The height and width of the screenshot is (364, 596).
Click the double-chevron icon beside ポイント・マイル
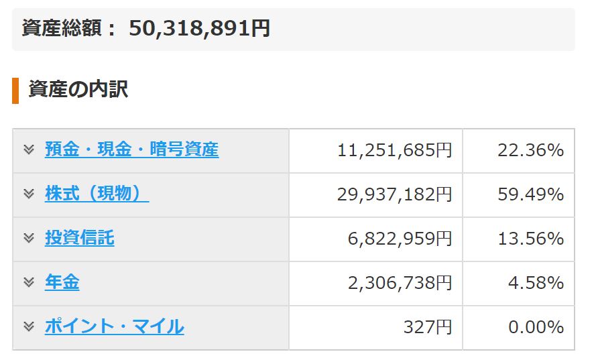pyautogui.click(x=29, y=326)
